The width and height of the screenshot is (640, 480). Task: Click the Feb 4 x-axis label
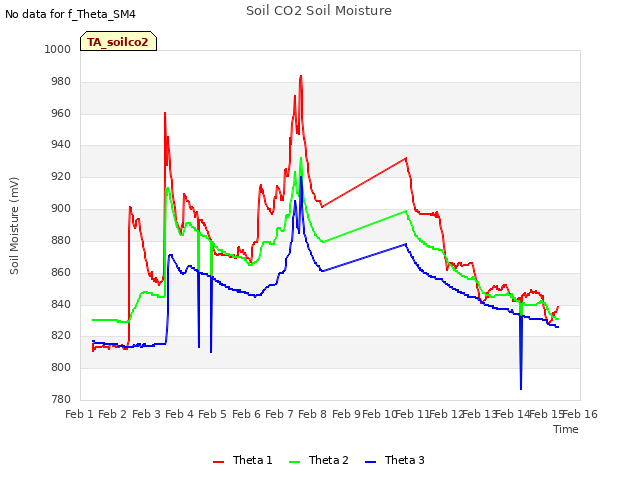(x=179, y=414)
